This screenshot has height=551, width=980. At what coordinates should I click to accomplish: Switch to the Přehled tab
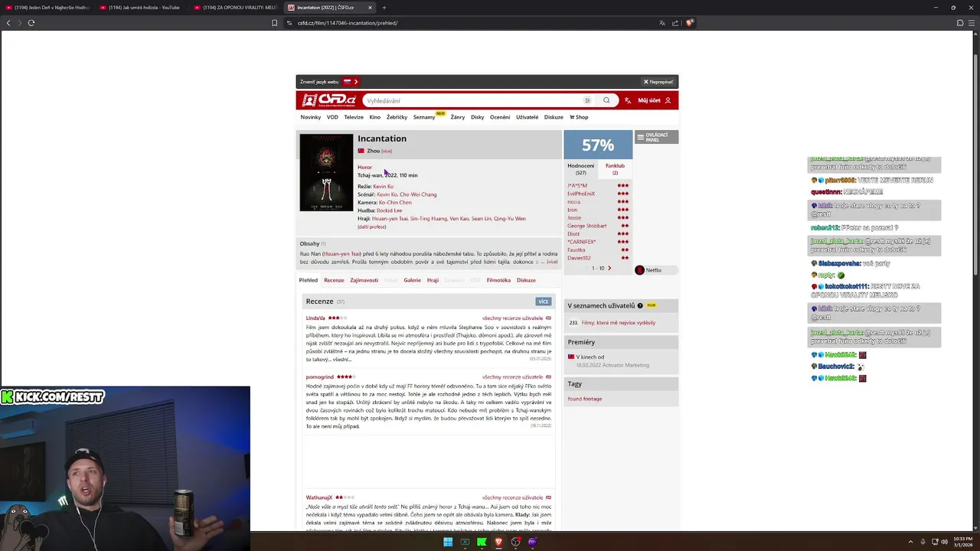click(x=308, y=280)
